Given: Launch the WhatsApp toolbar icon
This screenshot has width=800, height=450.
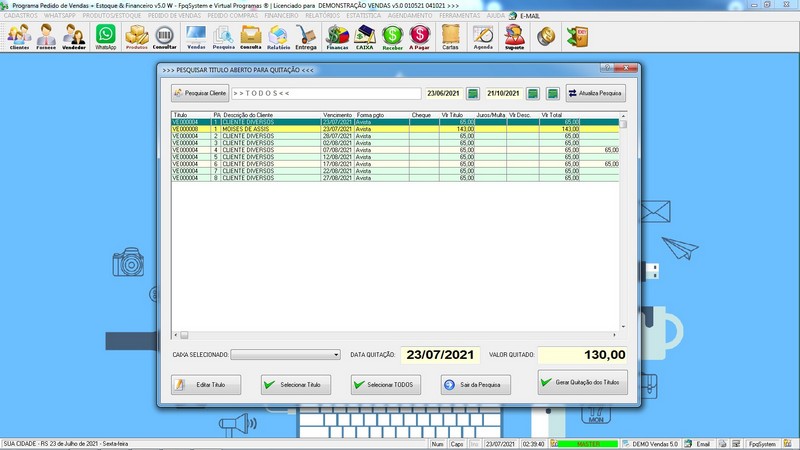Looking at the screenshot, I should click(106, 37).
